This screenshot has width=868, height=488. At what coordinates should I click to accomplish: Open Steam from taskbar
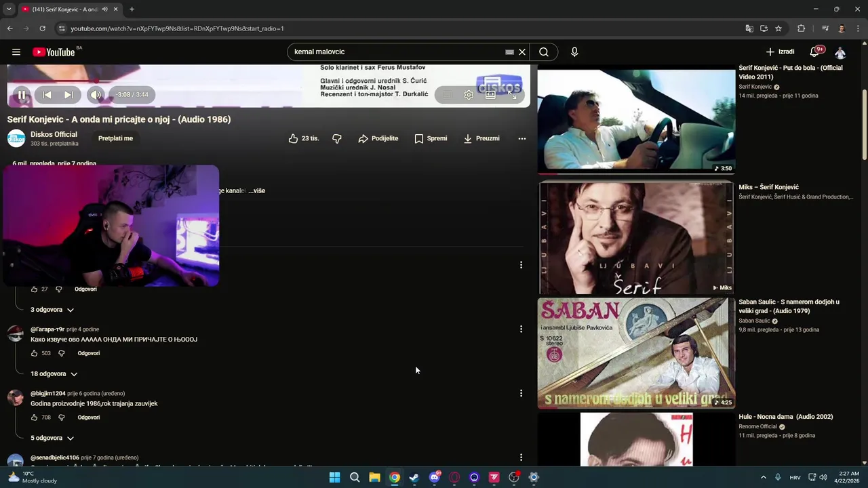[x=414, y=477]
